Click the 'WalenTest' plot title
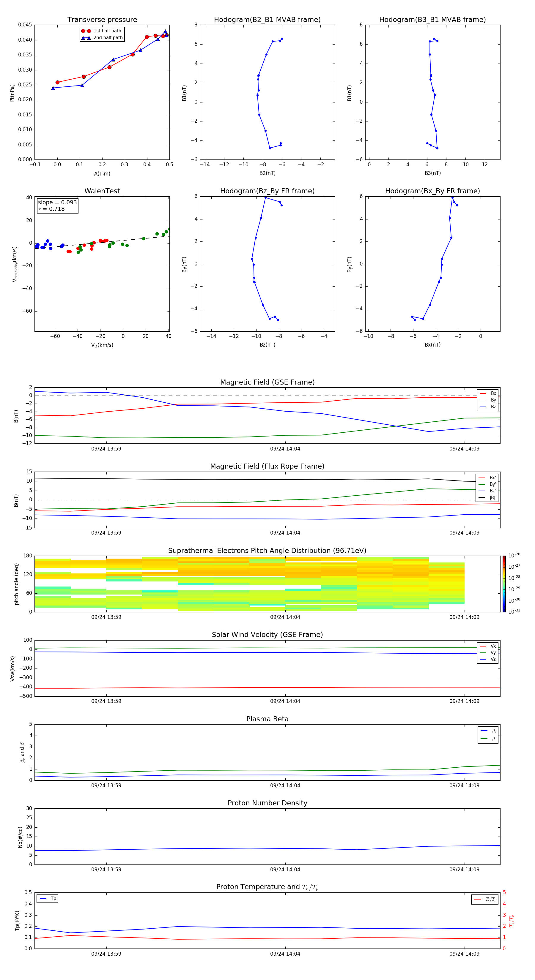 coord(102,191)
